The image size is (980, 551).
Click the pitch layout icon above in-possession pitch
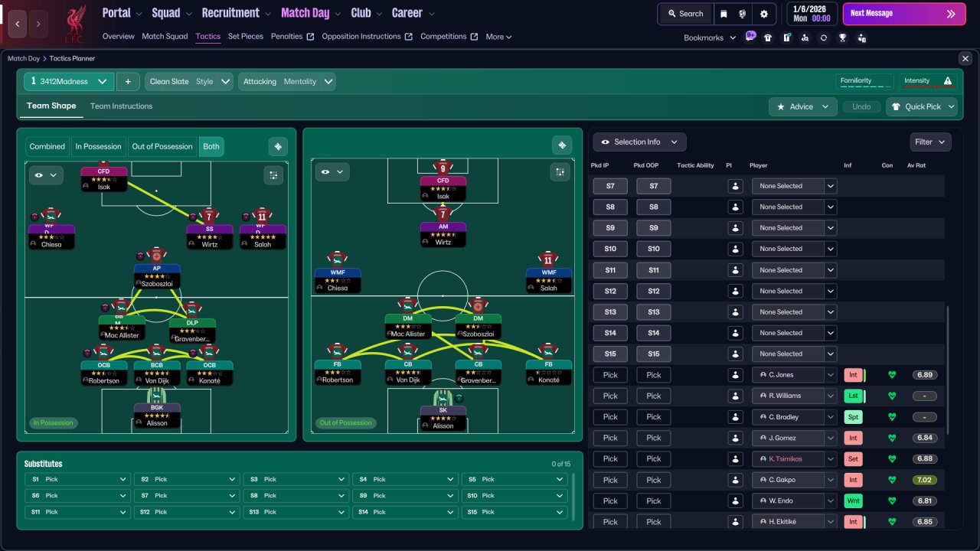click(x=278, y=146)
